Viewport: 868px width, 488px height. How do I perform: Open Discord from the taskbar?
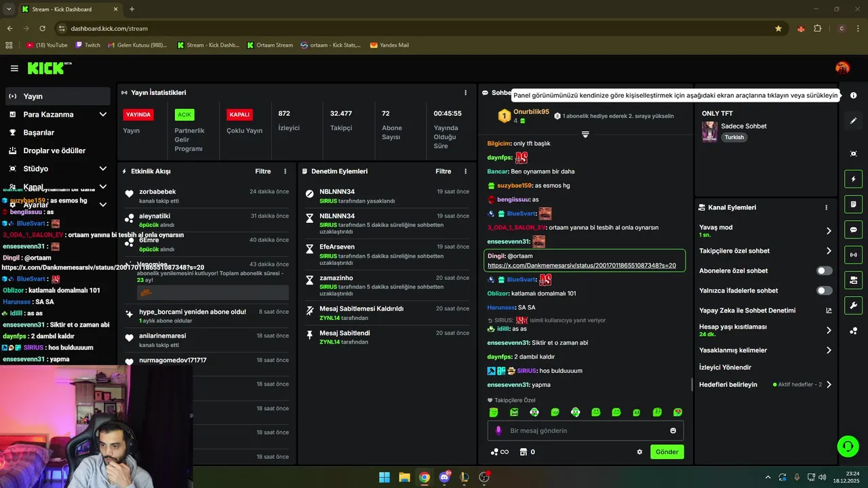(x=444, y=477)
